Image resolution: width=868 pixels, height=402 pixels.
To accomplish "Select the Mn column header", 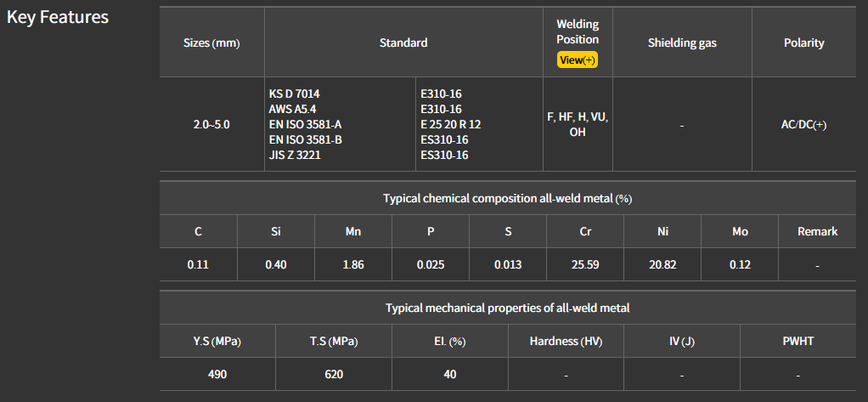I will click(x=352, y=231).
